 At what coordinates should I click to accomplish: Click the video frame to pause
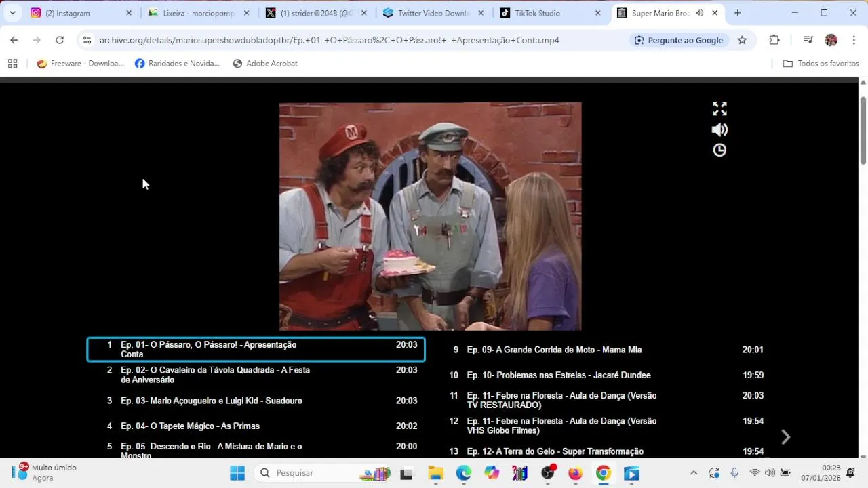point(431,216)
